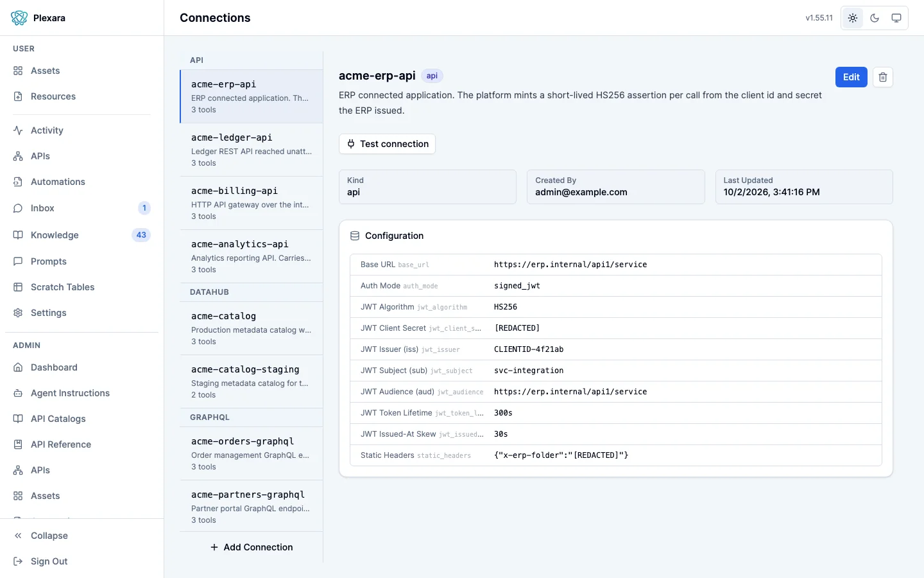The image size is (924, 578).
Task: Select the acme-catalog connection
Action: (x=252, y=328)
